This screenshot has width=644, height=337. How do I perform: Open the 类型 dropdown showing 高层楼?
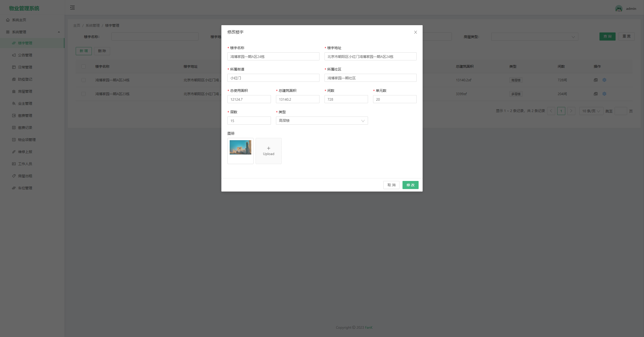(x=321, y=121)
